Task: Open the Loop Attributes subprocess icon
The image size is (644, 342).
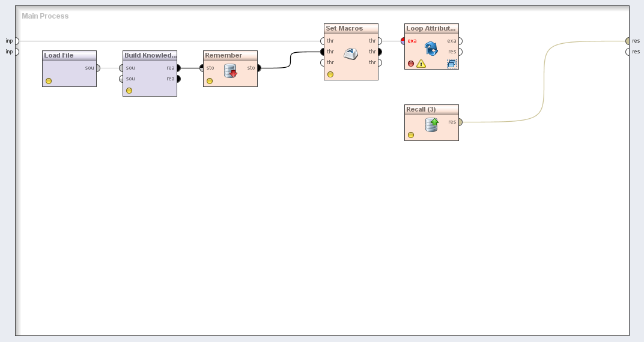Action: [451, 63]
